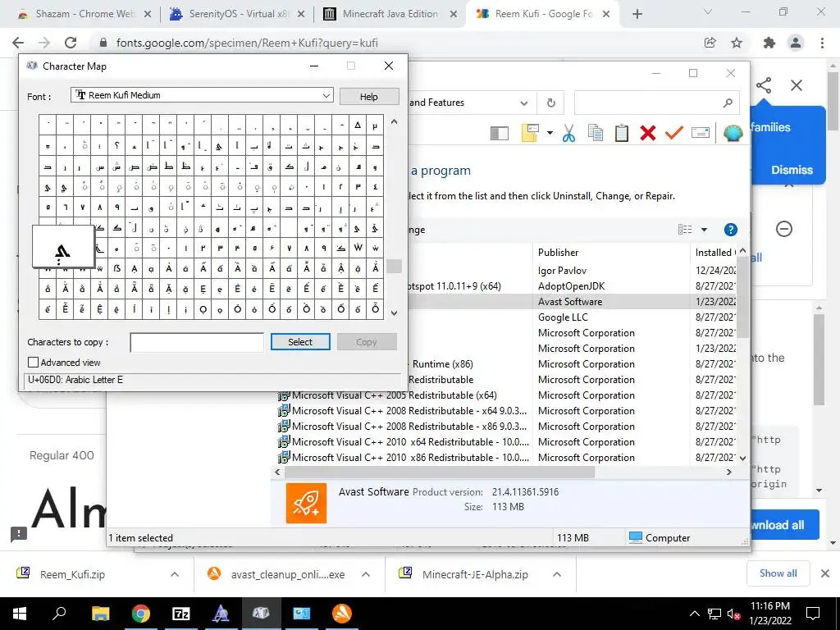840x630 pixels.
Task: Click the Paste clipboard icon in Programs toolbar
Action: coord(622,133)
